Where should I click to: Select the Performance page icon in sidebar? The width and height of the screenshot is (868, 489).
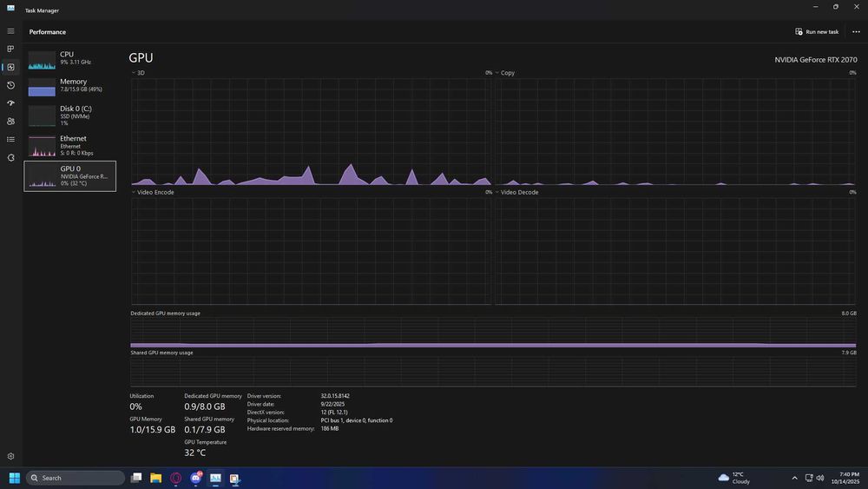(10, 67)
